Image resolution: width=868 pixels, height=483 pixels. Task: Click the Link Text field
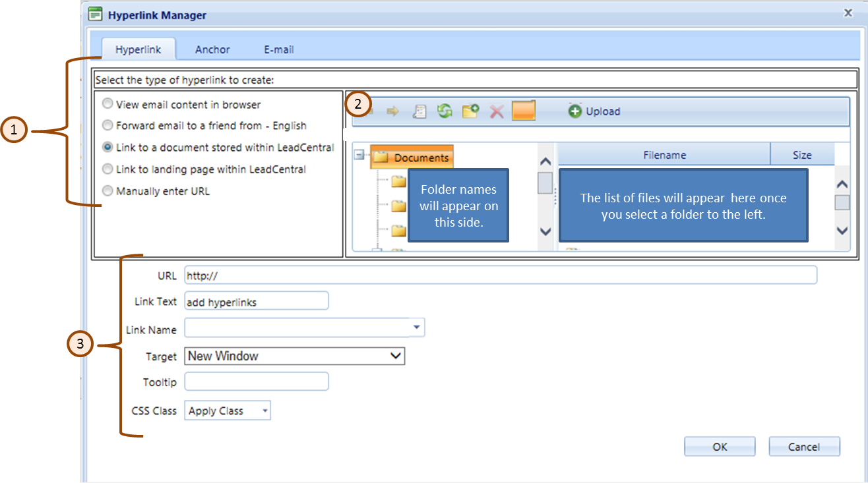[x=257, y=301]
